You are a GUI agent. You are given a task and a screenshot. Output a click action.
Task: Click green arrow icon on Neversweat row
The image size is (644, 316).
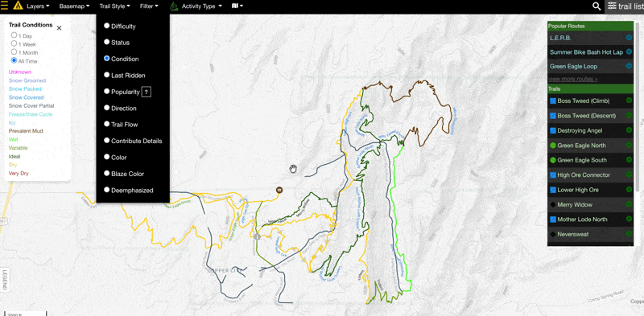[629, 234]
